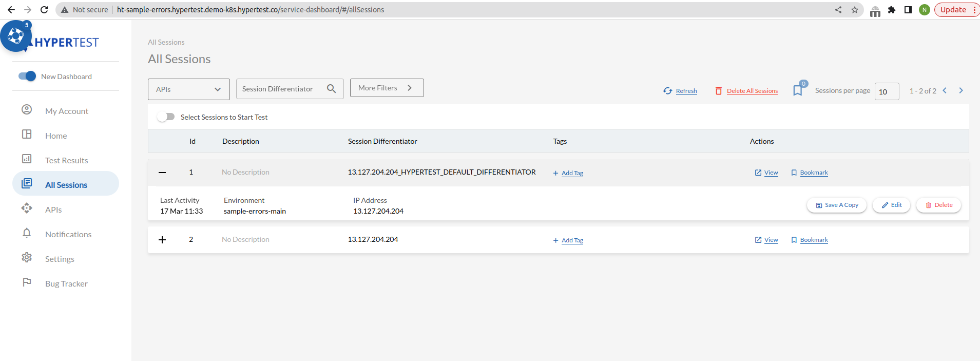
Task: Open browser extensions puzzle icon
Action: click(892, 10)
